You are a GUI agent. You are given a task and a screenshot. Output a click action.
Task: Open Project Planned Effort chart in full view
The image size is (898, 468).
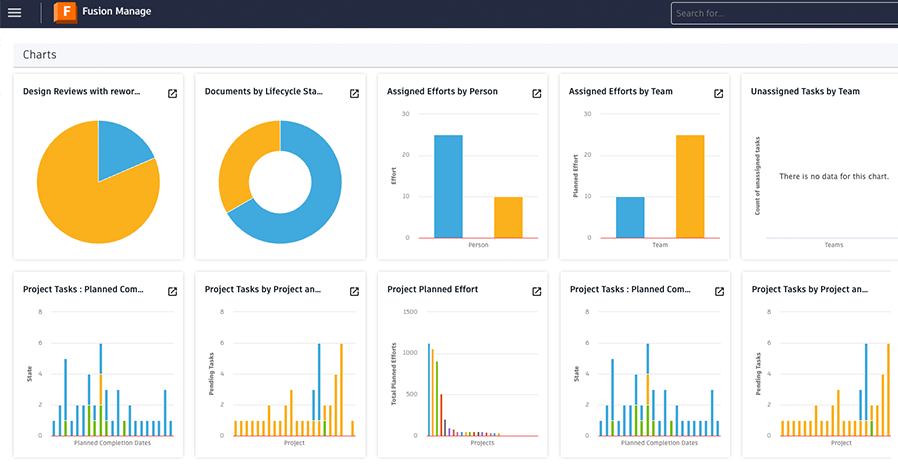[x=536, y=291]
